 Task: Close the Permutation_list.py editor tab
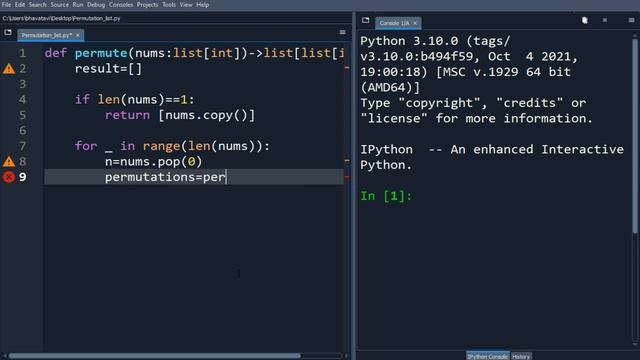click(x=78, y=36)
